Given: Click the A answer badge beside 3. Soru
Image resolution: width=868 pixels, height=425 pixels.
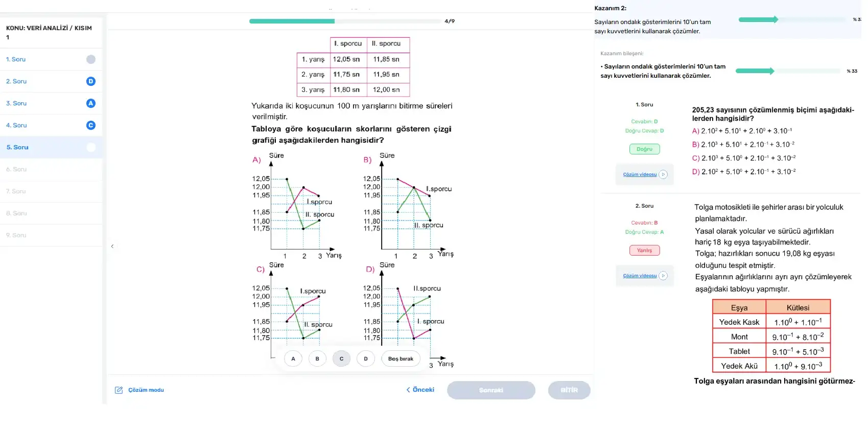Looking at the screenshot, I should point(91,103).
